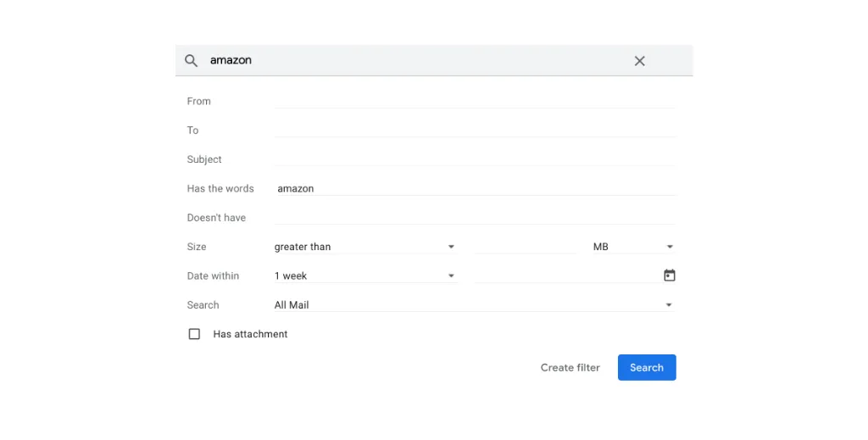Image resolution: width=868 pixels, height=440 pixels.
Task: Click into the Subject field
Action: [x=475, y=159]
